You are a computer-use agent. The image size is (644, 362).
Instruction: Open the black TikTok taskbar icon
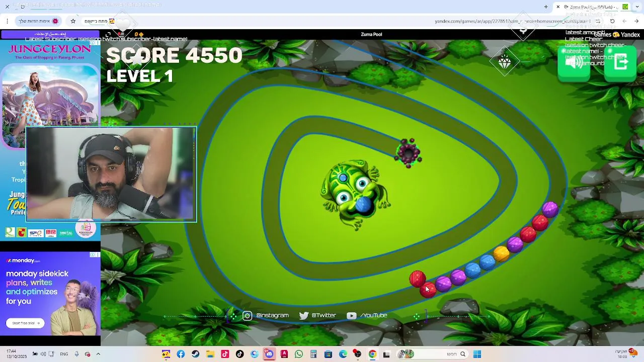coord(239,354)
